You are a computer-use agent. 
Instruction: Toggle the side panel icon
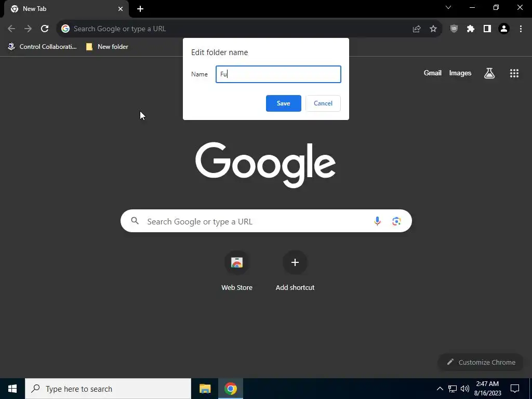point(487,29)
